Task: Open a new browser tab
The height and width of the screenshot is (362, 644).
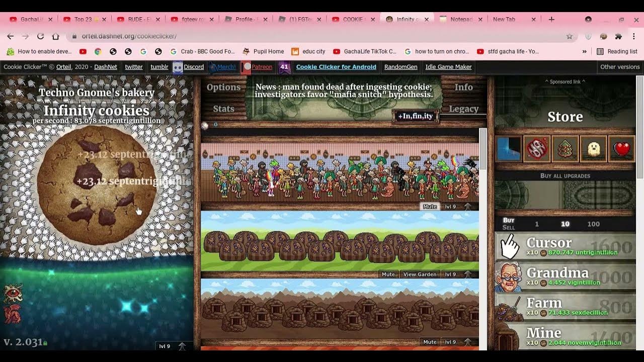Action: click(x=551, y=19)
